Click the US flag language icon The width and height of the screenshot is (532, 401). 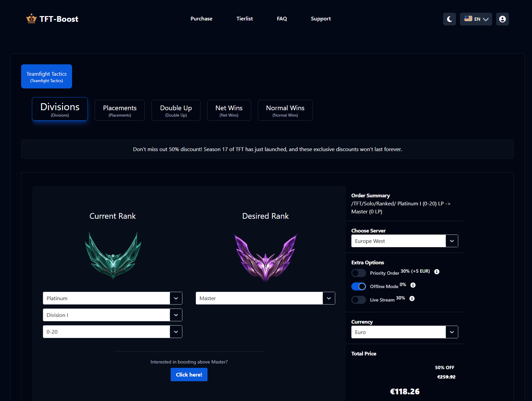(x=468, y=19)
